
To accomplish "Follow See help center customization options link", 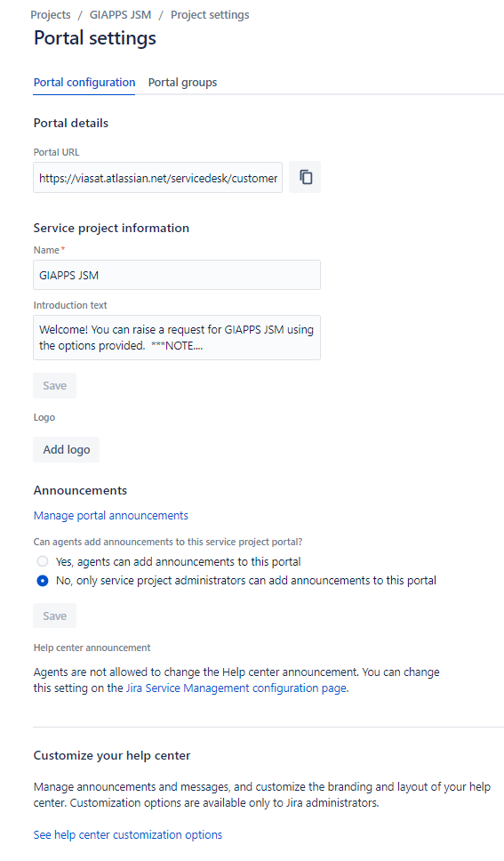I will pos(128,834).
